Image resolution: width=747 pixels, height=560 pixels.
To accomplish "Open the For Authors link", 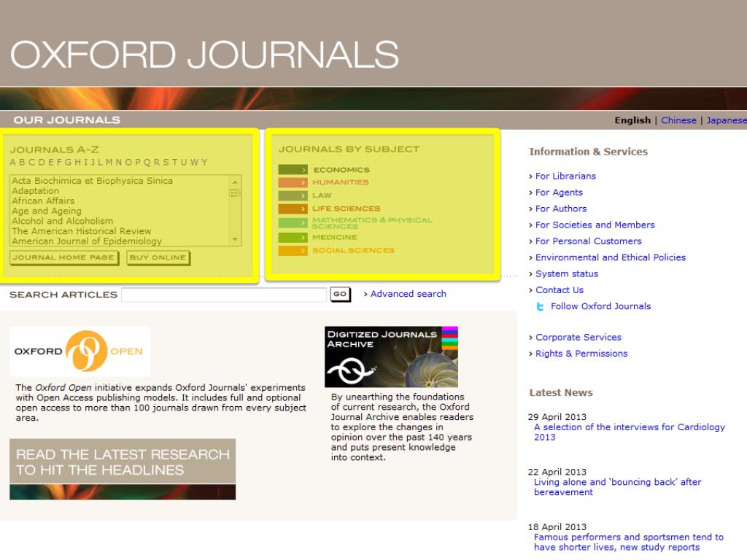I will pos(561,209).
